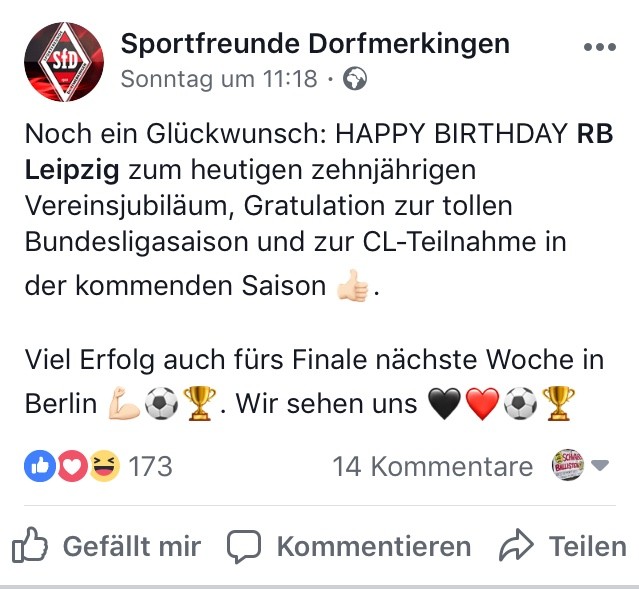Screen dimensions: 639x589
Task: Click the thumbs-up outline icon
Action: point(29,545)
